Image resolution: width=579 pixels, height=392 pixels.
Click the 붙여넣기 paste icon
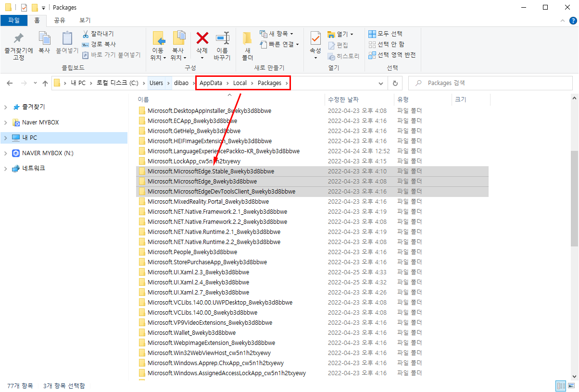(x=67, y=42)
